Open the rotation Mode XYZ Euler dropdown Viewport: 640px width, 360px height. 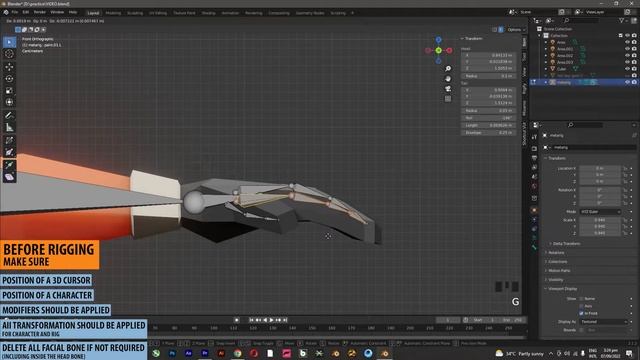pyautogui.click(x=600, y=212)
